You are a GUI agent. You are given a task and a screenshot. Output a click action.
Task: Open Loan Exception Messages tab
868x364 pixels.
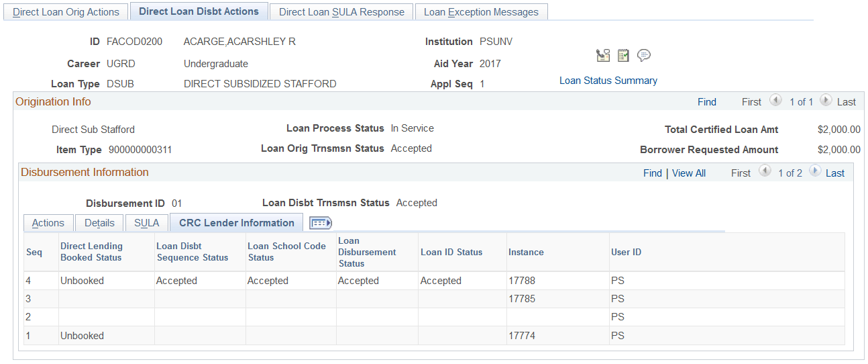481,12
